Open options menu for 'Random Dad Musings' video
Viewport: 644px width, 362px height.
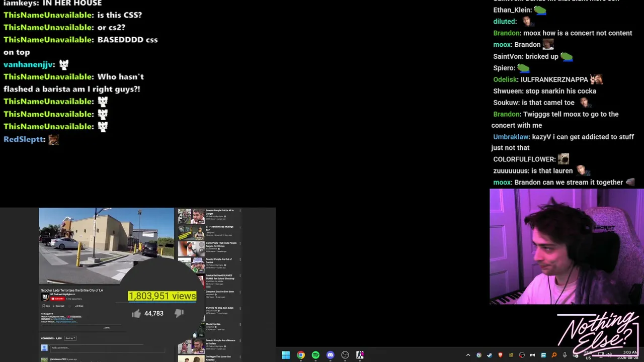(x=240, y=227)
